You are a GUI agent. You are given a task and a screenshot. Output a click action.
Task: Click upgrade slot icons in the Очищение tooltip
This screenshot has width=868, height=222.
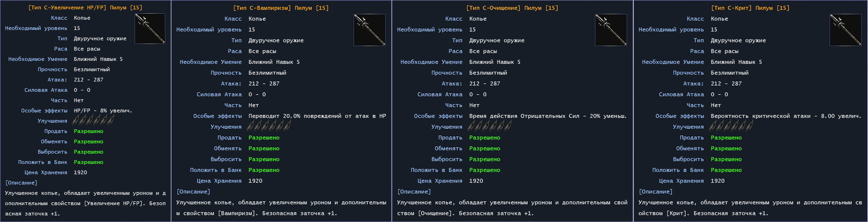490,126
